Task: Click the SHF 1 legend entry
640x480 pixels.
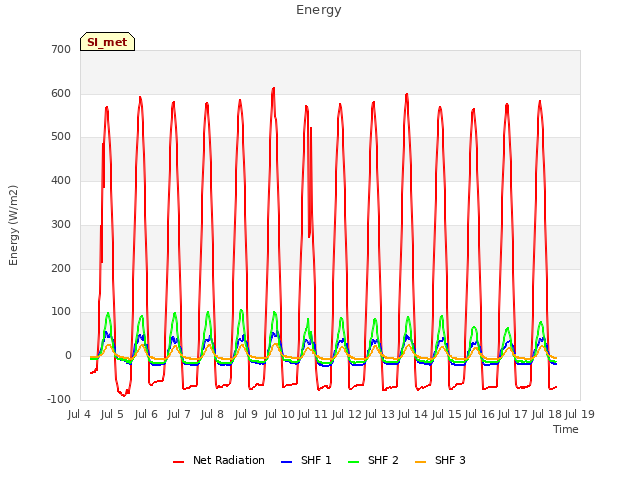Action: [x=306, y=460]
